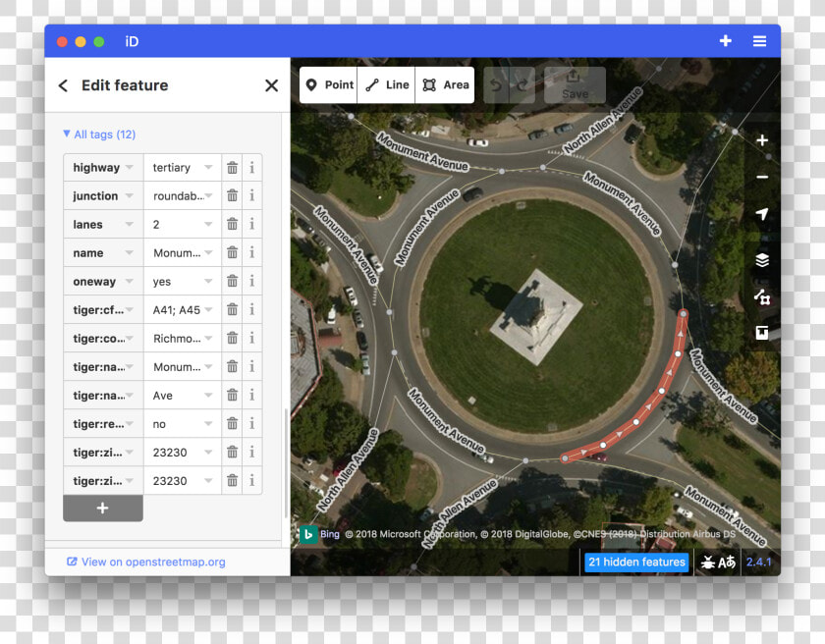Click the sidebar vertical scrollbar
The height and width of the screenshot is (644, 825).
286,462
